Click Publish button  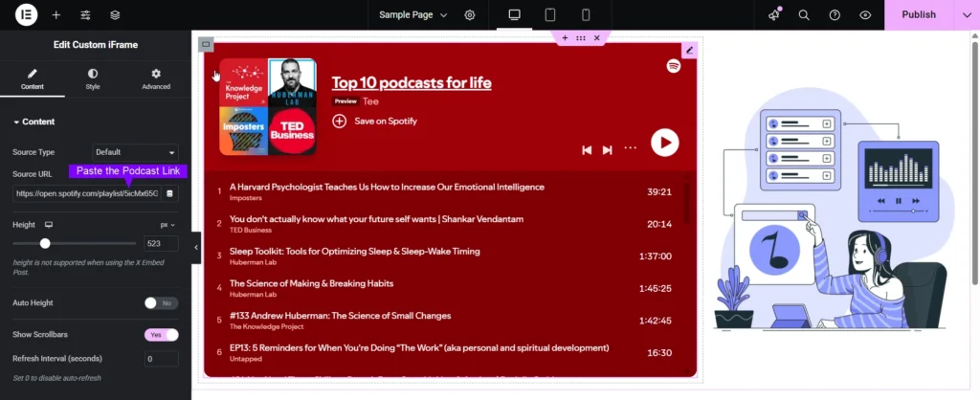click(x=918, y=15)
